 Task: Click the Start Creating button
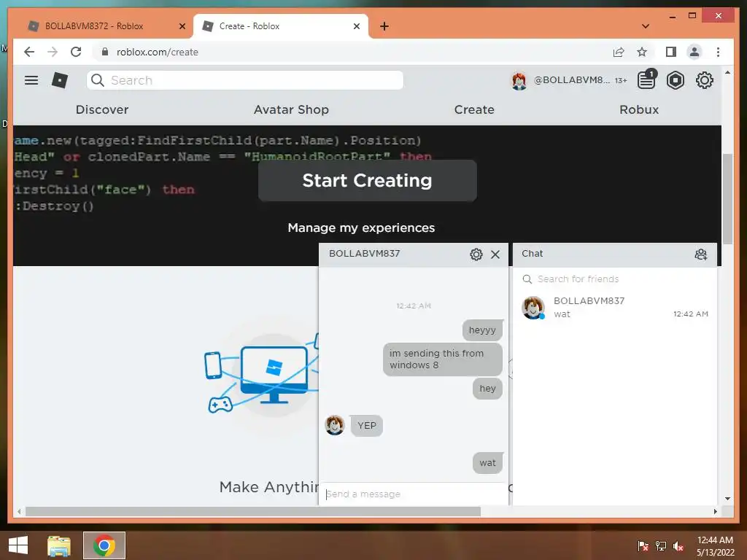(x=368, y=181)
